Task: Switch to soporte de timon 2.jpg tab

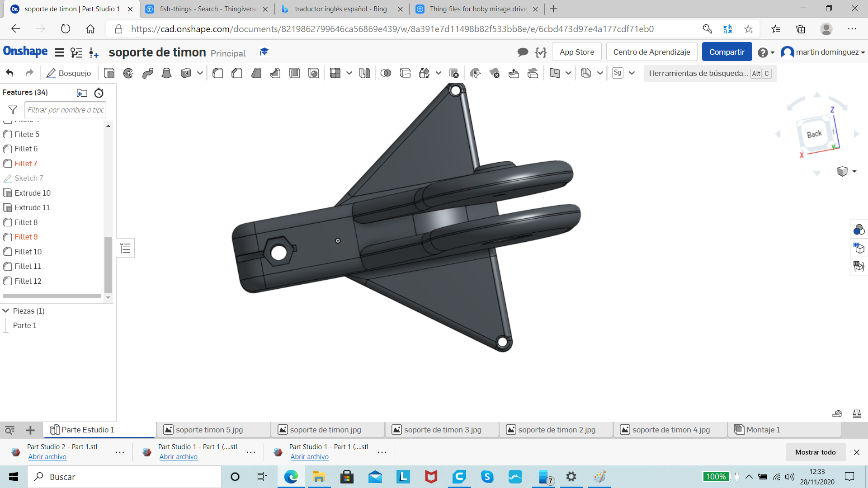Action: 556,430
